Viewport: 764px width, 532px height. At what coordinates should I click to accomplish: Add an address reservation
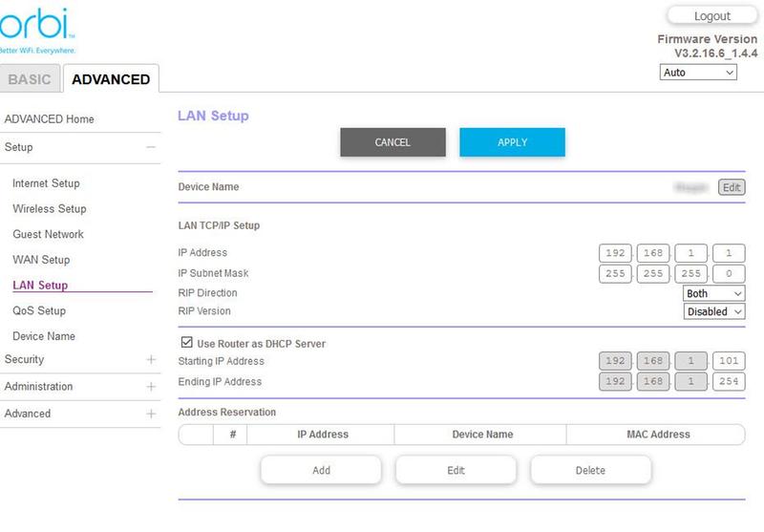(x=321, y=470)
